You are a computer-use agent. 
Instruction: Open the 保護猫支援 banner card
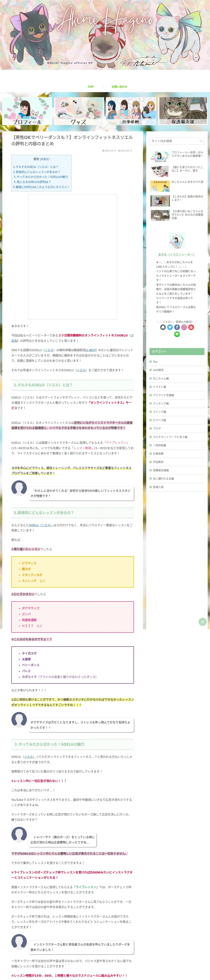[183, 111]
